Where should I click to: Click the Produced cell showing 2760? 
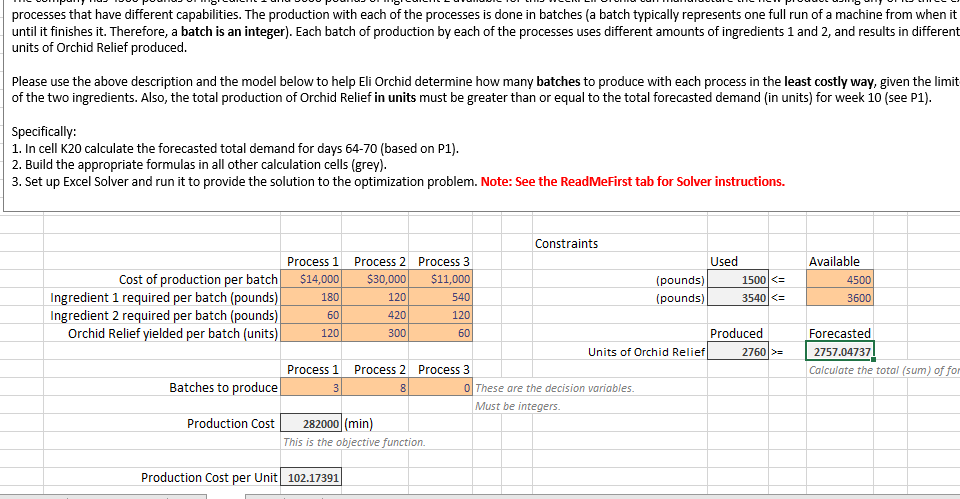tap(738, 352)
